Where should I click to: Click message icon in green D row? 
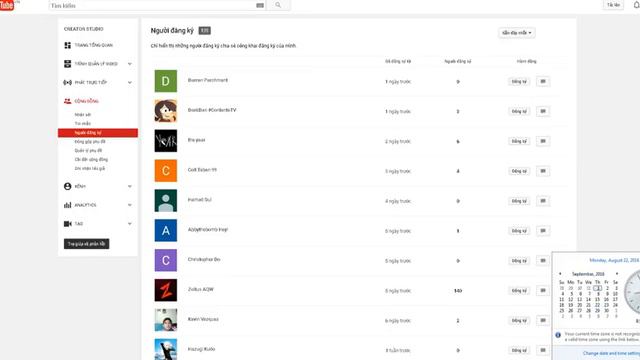(543, 82)
